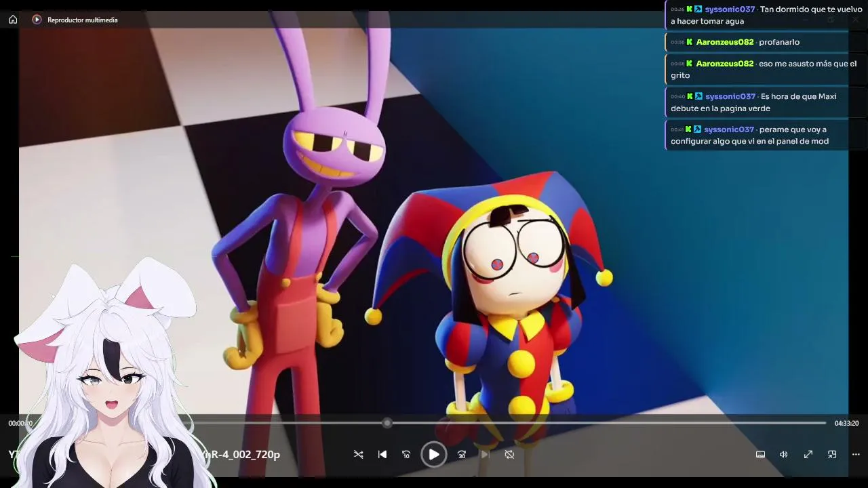The width and height of the screenshot is (868, 488).
Task: Click the green K badge on "profanarlo" message
Action: coord(690,42)
